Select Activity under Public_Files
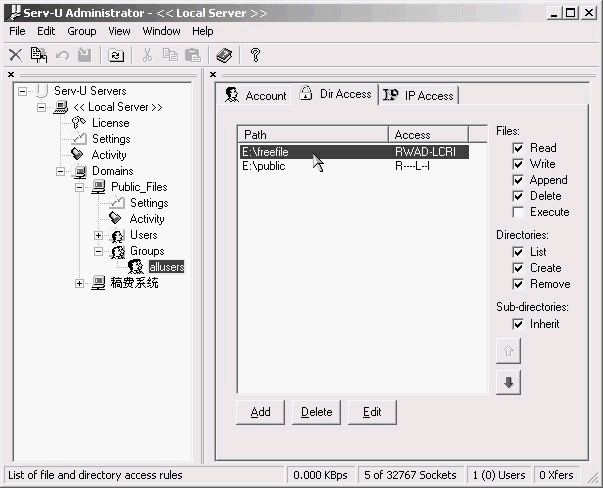The image size is (603, 488). pos(147,219)
